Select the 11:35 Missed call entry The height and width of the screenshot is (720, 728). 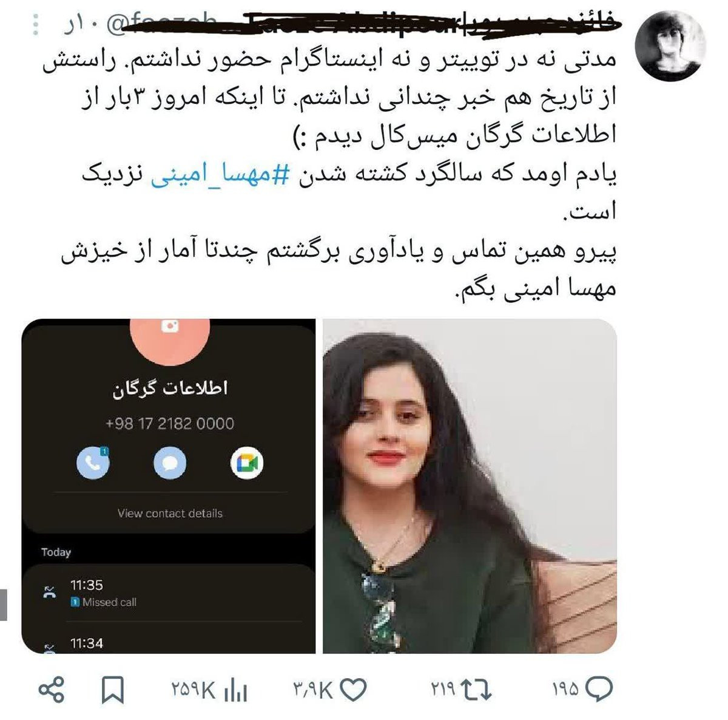click(x=171, y=593)
